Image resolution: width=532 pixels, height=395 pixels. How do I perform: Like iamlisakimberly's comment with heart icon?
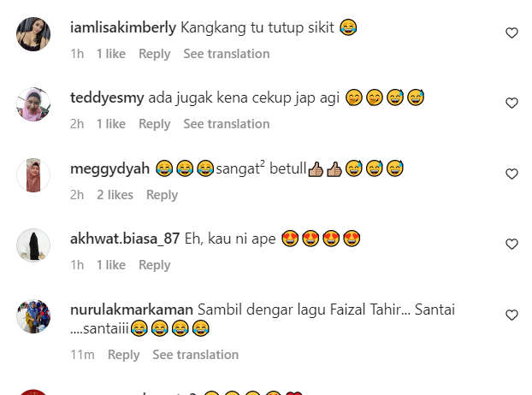click(x=511, y=32)
